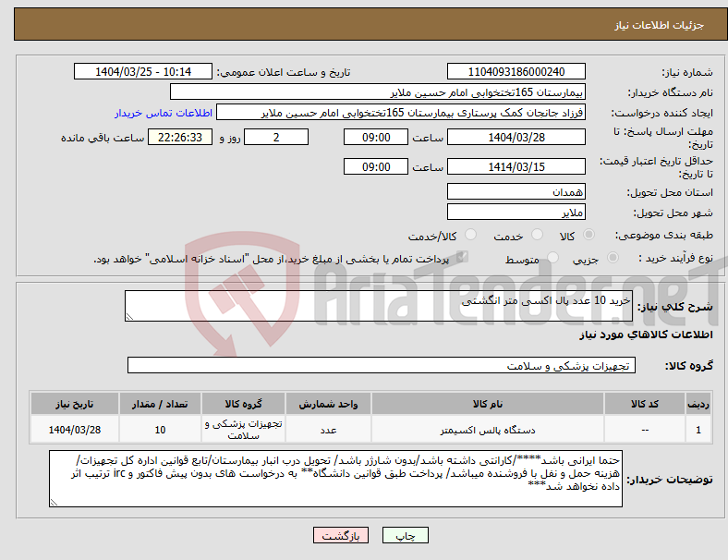Click the چاپ (print) button
The image size is (728, 560).
[405, 535]
